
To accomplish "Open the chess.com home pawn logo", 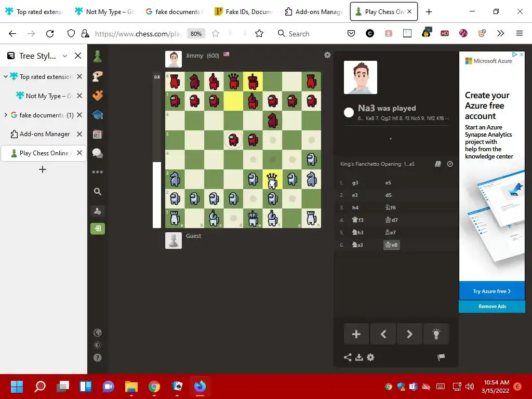I will pyautogui.click(x=97, y=56).
